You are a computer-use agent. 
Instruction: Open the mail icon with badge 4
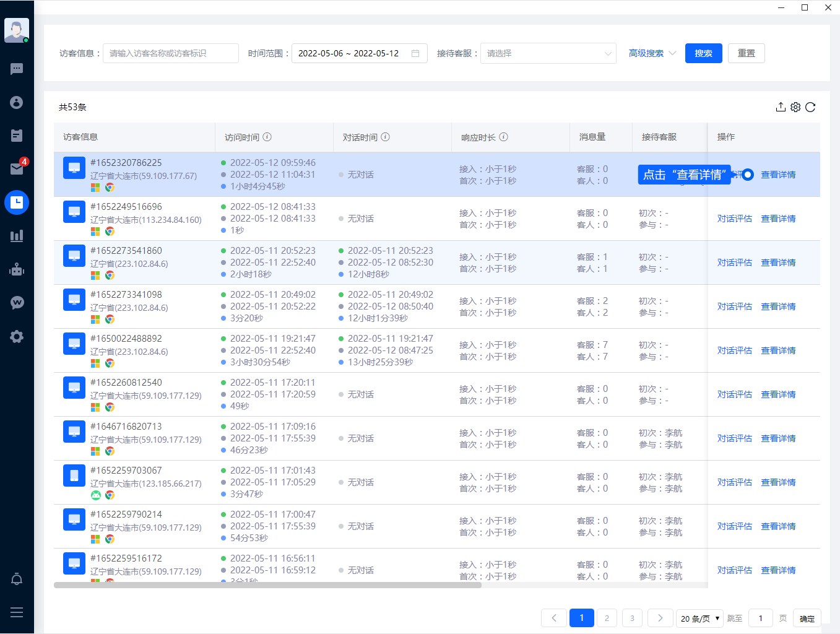coord(17,169)
